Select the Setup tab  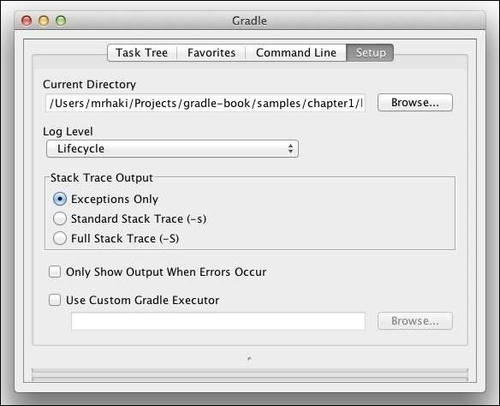pyautogui.click(x=370, y=53)
